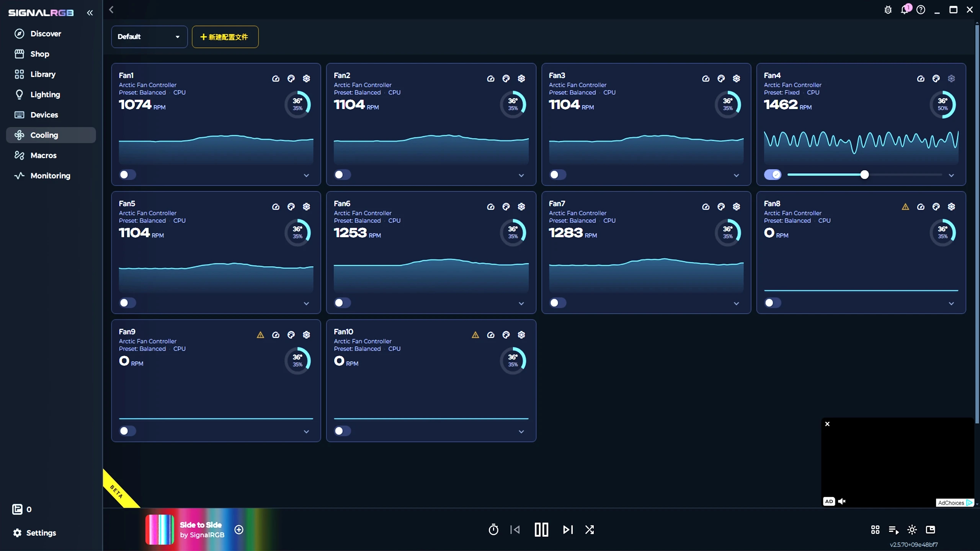Viewport: 980px width, 551px height.
Task: Open the Lighting section
Action: tap(51, 95)
